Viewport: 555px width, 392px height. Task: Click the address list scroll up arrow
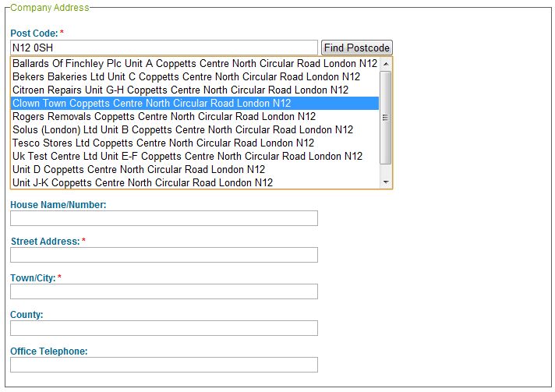(386, 64)
